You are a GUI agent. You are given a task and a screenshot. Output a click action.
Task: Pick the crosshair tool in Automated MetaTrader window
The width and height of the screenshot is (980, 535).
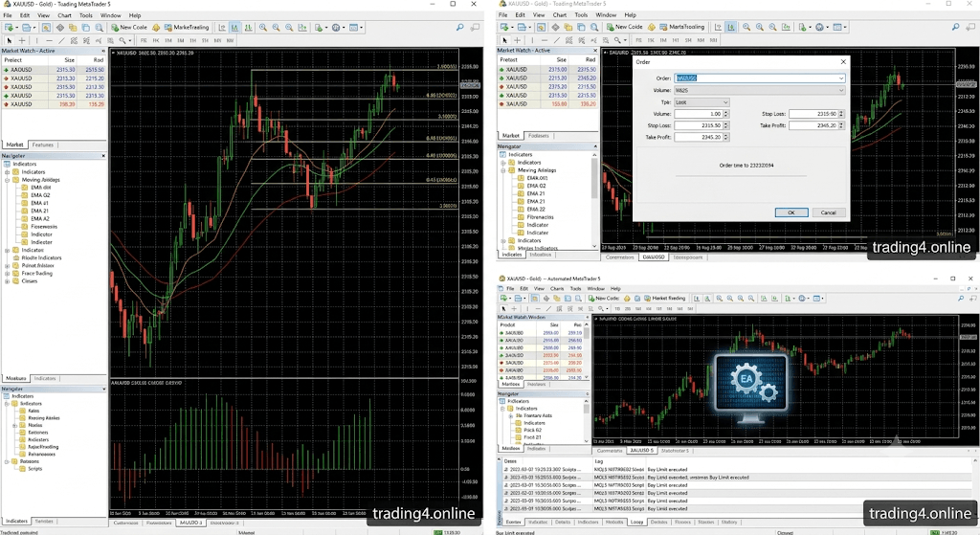coord(514,309)
